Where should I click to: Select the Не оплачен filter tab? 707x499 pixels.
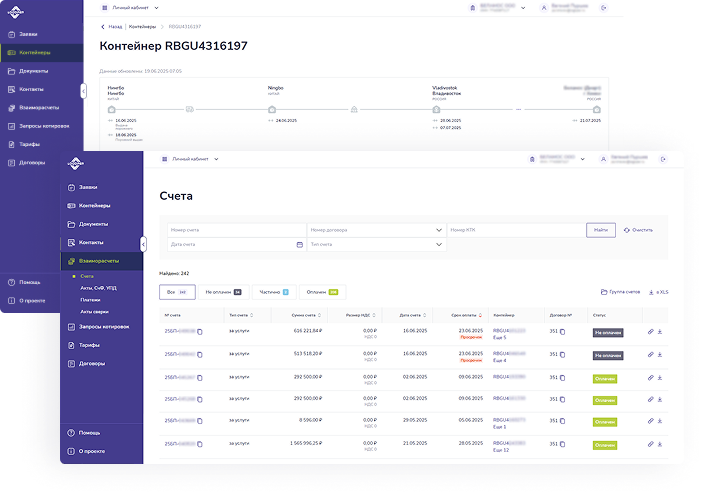click(222, 292)
